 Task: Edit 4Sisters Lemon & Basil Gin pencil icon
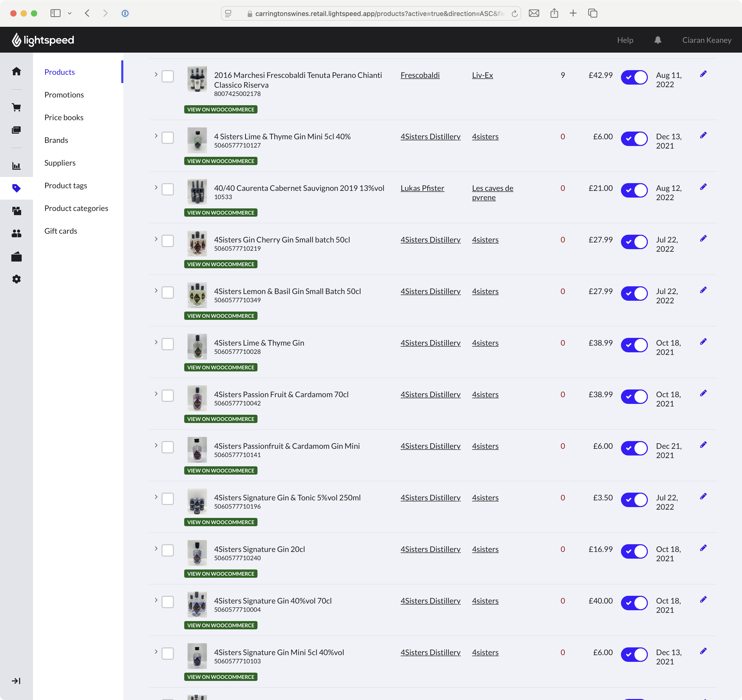(703, 290)
